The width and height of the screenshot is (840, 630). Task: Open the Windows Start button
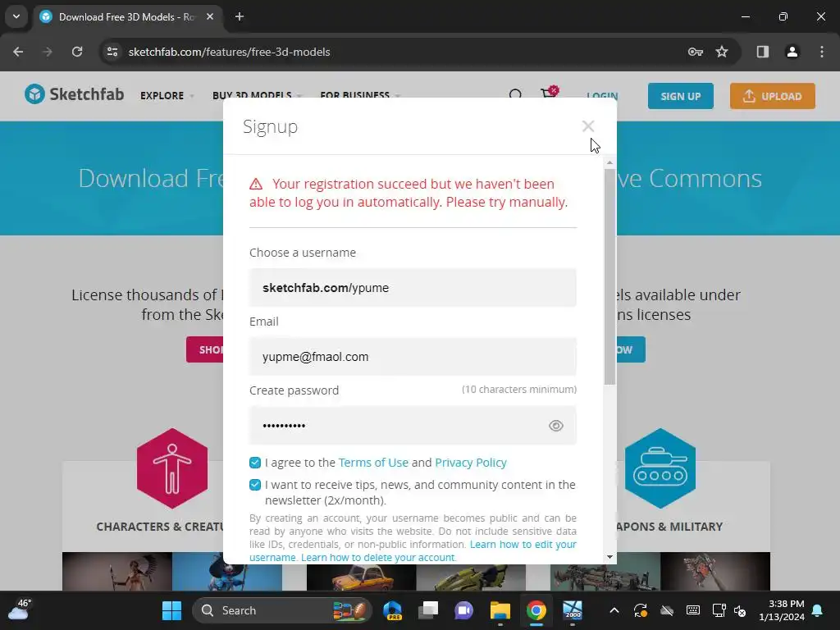click(172, 610)
